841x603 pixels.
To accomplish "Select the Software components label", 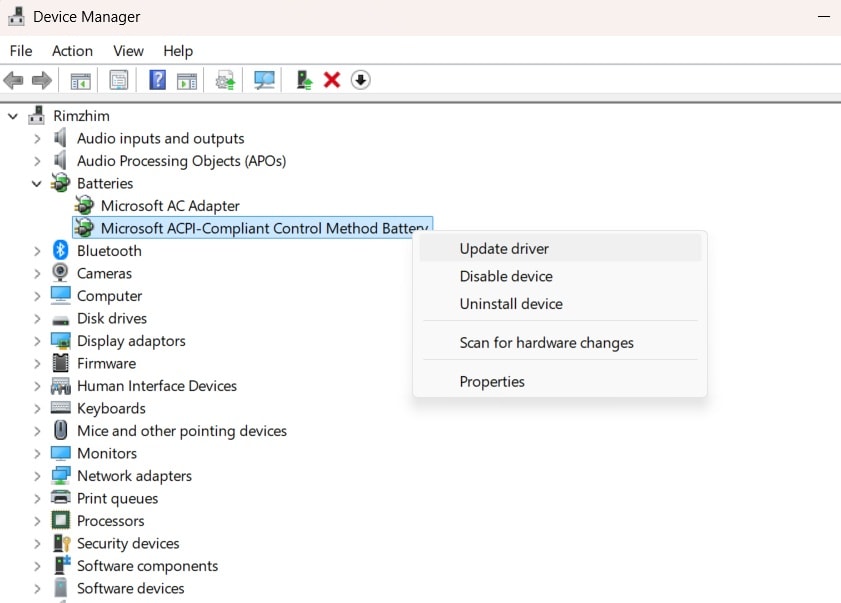I will point(147,566).
